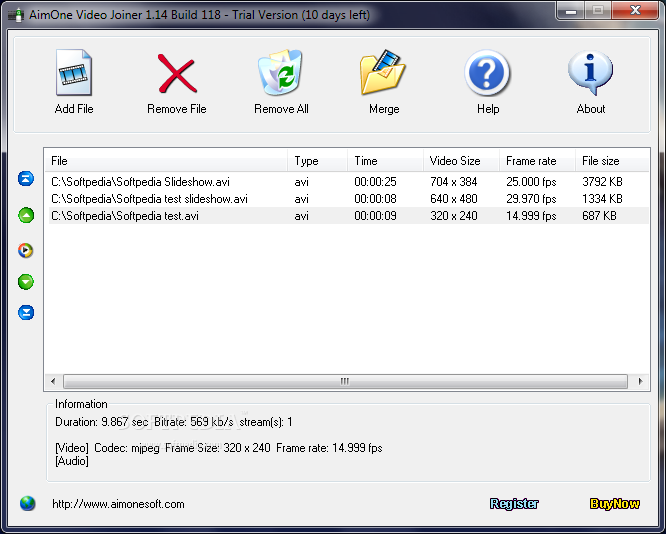
Task: Move selected file down one position
Action: (26, 282)
